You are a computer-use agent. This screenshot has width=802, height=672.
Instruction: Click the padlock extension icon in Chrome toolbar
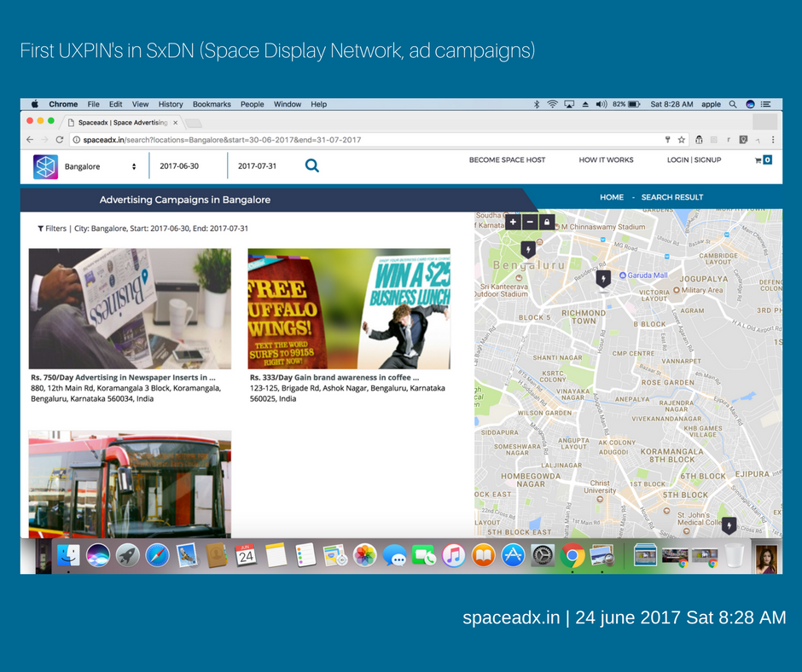699,140
